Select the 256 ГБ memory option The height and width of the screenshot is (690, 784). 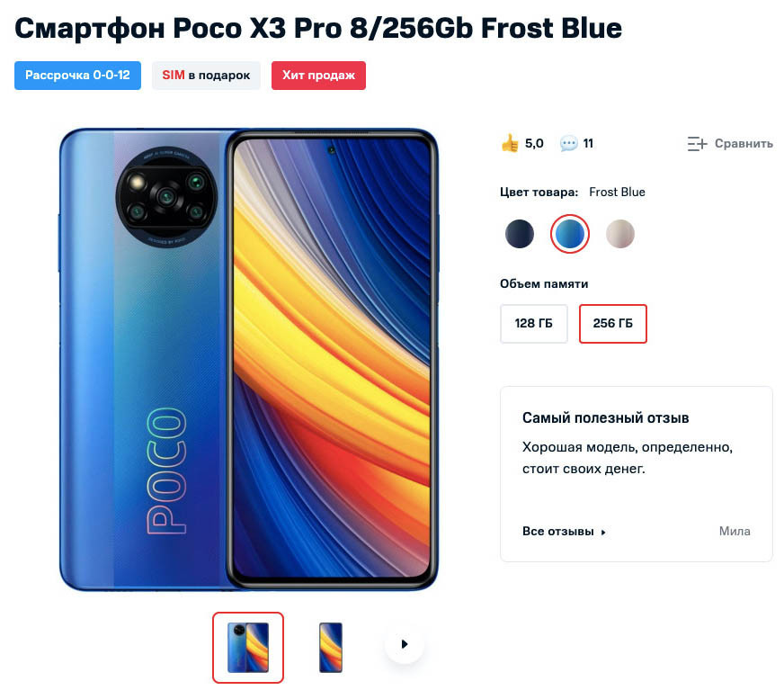pyautogui.click(x=612, y=323)
